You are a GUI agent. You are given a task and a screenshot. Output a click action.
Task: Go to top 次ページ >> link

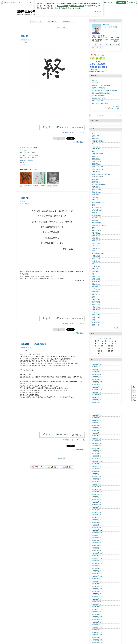pyautogui.click(x=61, y=27)
